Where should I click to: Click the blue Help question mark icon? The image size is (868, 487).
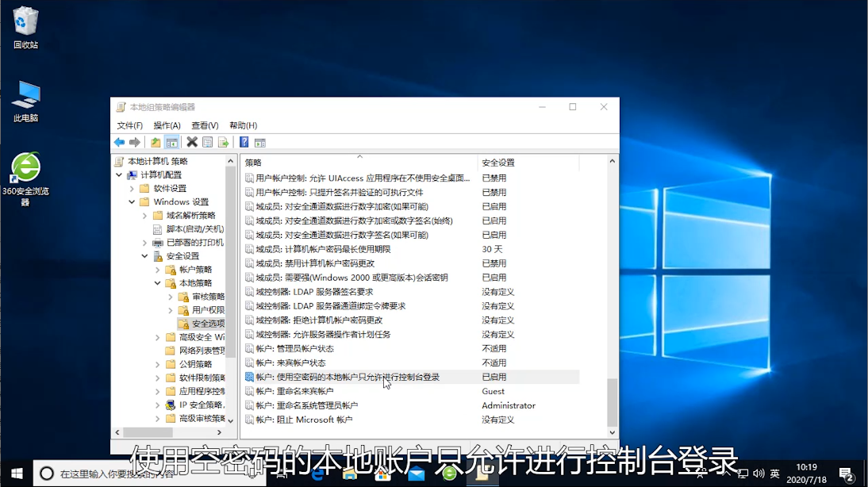pos(244,143)
